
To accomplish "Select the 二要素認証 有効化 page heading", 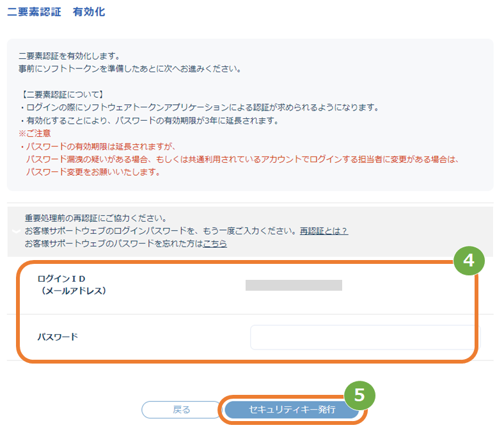I will pos(56,12).
